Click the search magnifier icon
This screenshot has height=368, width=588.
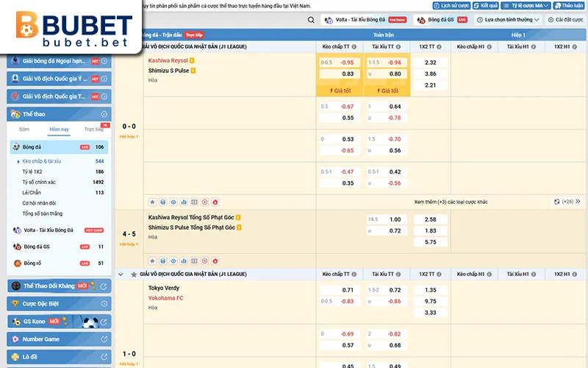click(x=311, y=20)
